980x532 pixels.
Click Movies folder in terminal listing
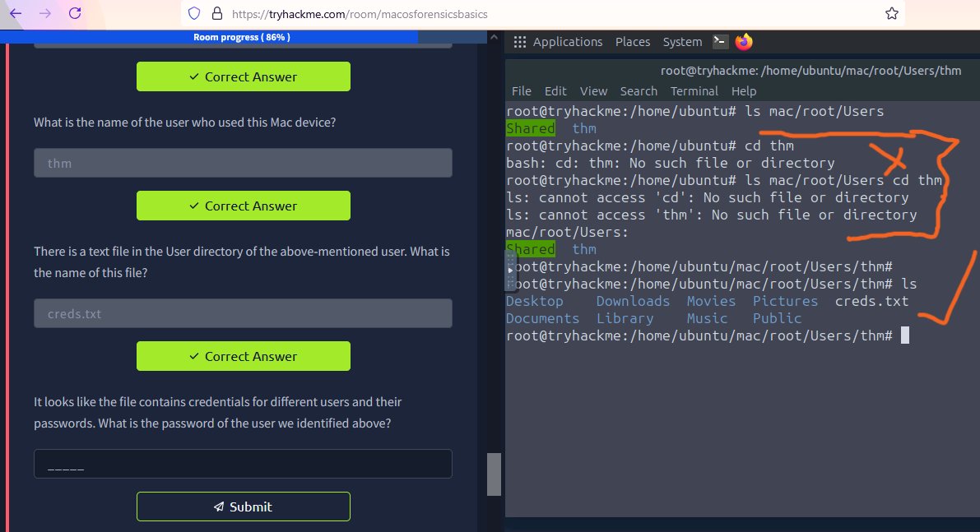click(x=711, y=301)
